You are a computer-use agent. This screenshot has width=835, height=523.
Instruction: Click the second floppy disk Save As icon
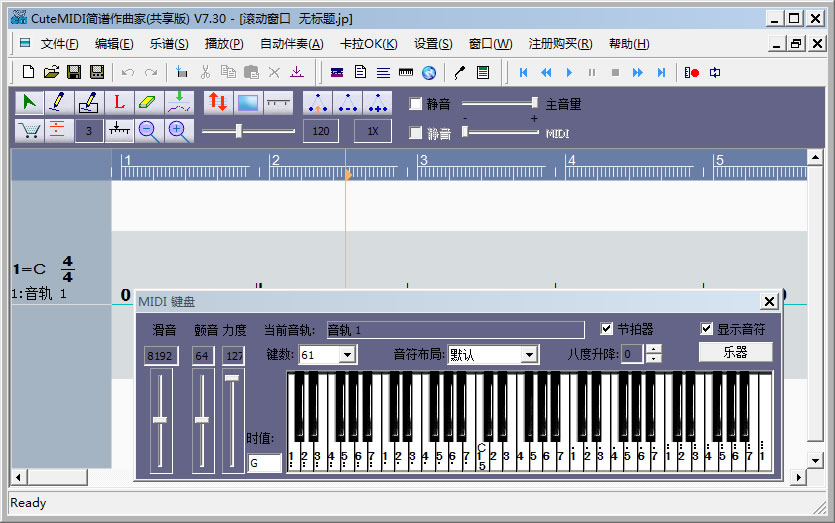[x=97, y=72]
